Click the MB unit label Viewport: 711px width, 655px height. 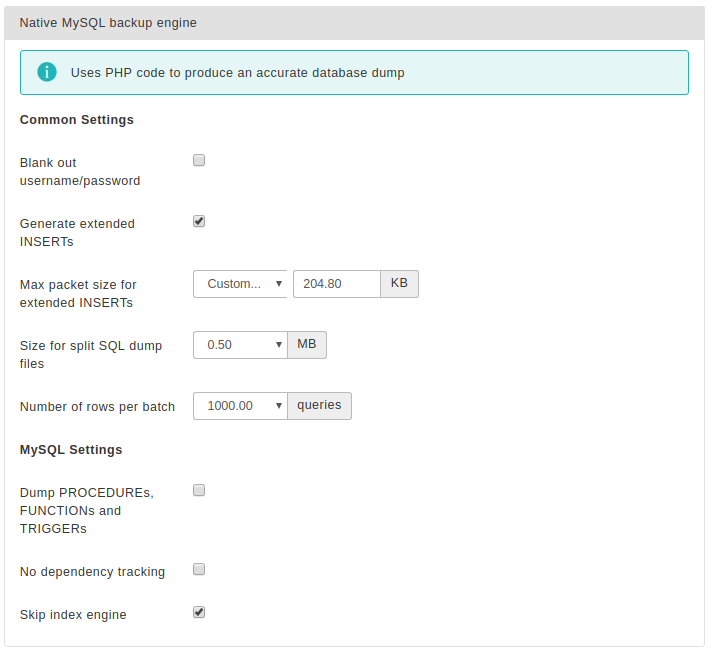point(307,345)
